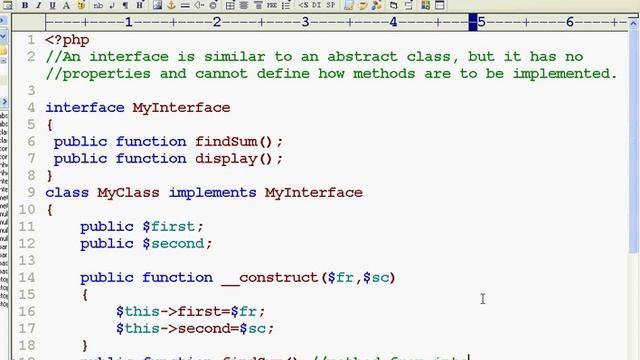
Task: Insert HTML table via grid icon
Action: [x=230, y=5]
